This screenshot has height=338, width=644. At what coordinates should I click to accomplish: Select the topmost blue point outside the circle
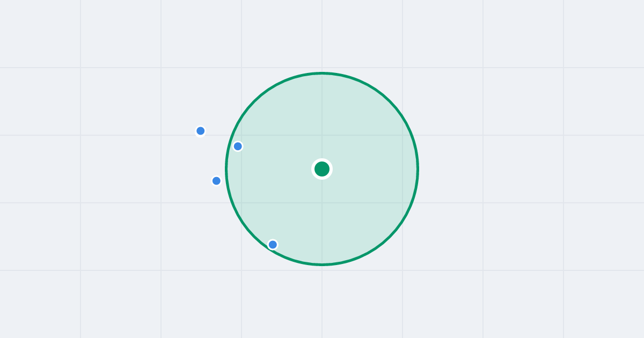pyautogui.click(x=201, y=131)
